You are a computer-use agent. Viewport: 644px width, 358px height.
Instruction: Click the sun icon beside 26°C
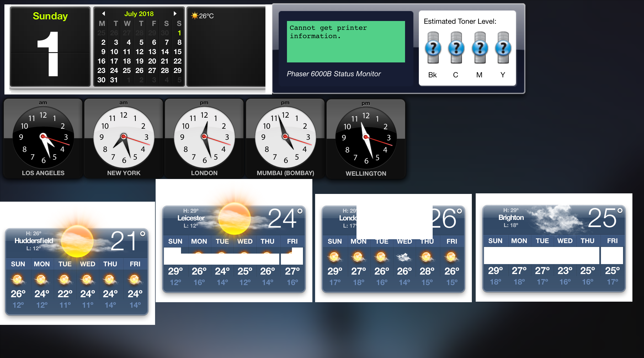[x=195, y=16]
